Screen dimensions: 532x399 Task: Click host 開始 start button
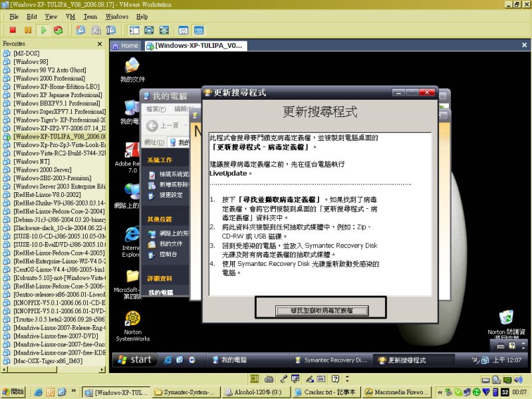click(13, 392)
